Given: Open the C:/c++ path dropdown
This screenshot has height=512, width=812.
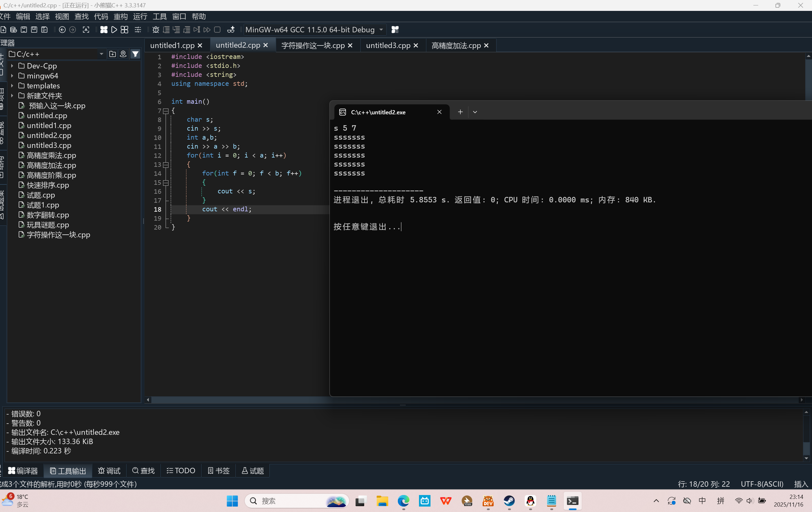Looking at the screenshot, I should [x=101, y=54].
